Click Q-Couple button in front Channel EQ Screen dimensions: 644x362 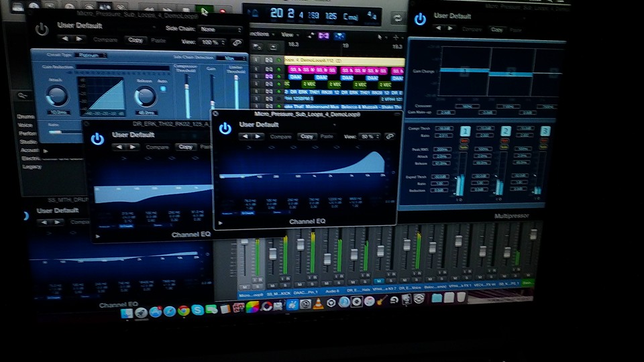[x=248, y=213]
